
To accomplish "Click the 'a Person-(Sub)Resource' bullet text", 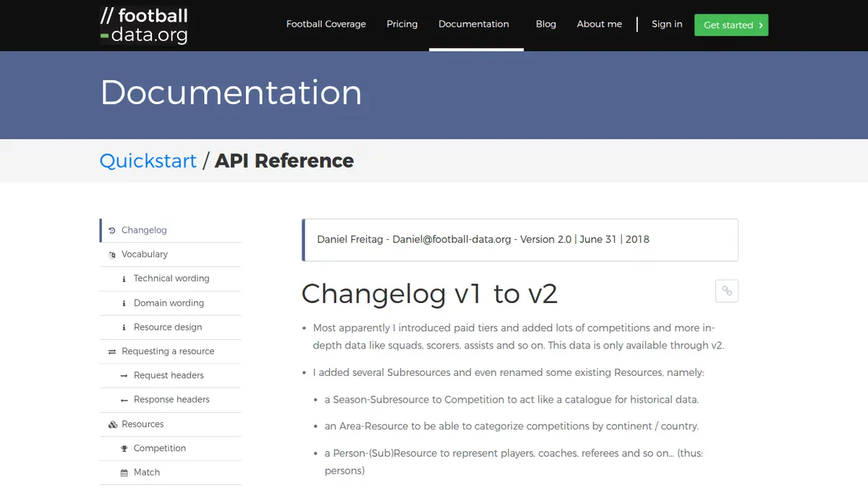I will click(514, 462).
